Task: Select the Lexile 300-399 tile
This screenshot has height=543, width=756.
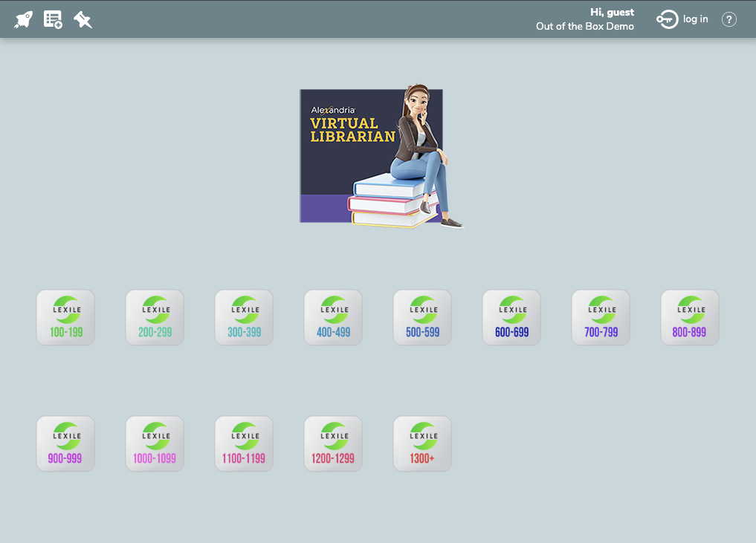Action: (x=244, y=317)
